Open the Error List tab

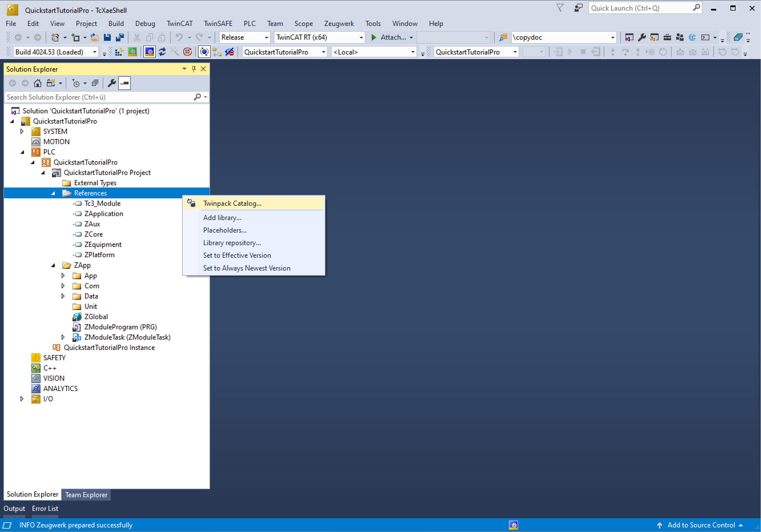(x=45, y=509)
